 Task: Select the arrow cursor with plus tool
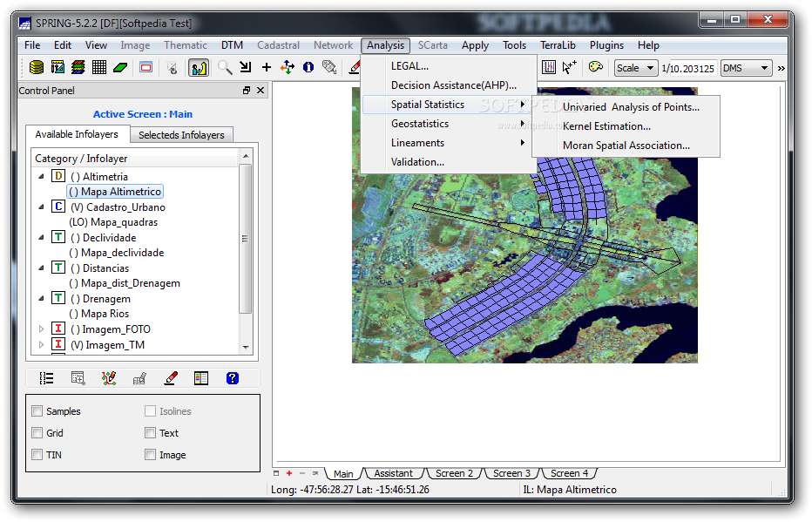[x=569, y=67]
